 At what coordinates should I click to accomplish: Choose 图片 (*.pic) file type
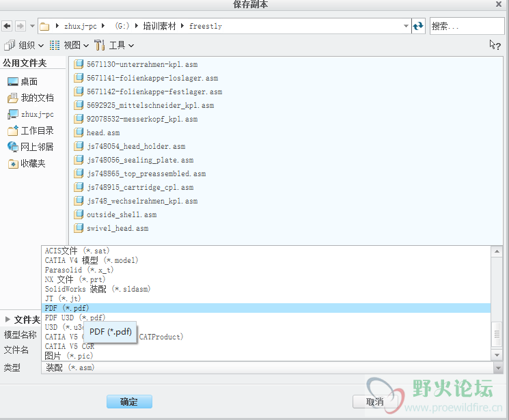click(x=266, y=356)
